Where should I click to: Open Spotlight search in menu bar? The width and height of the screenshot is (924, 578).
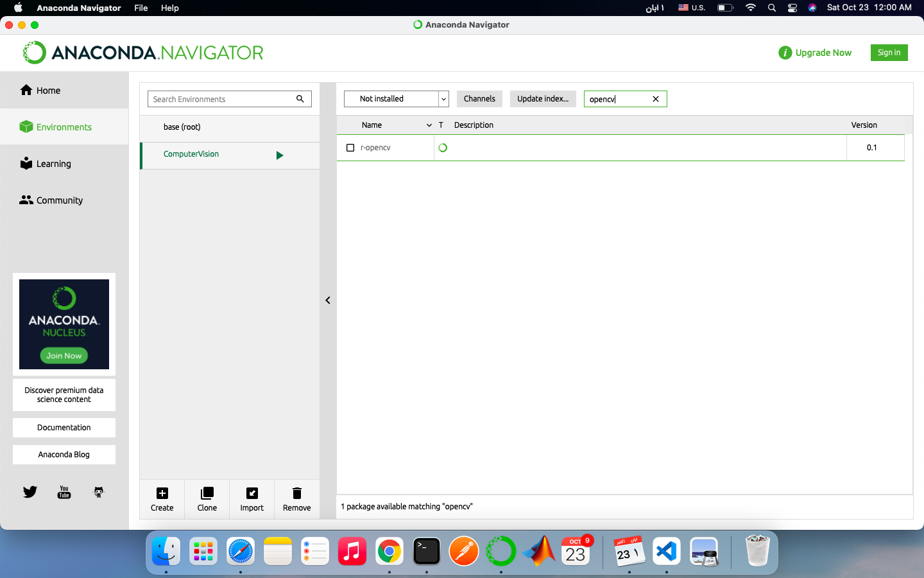click(772, 8)
